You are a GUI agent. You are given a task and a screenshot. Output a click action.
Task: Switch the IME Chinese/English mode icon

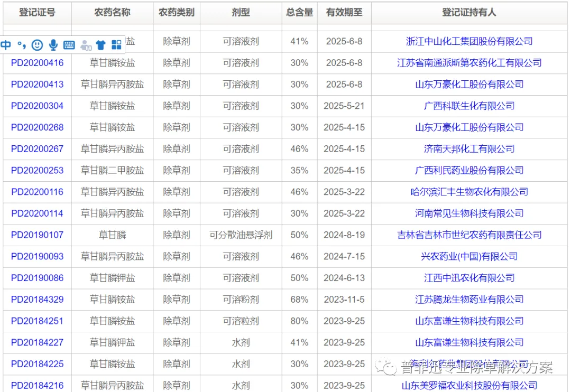[x=6, y=45]
